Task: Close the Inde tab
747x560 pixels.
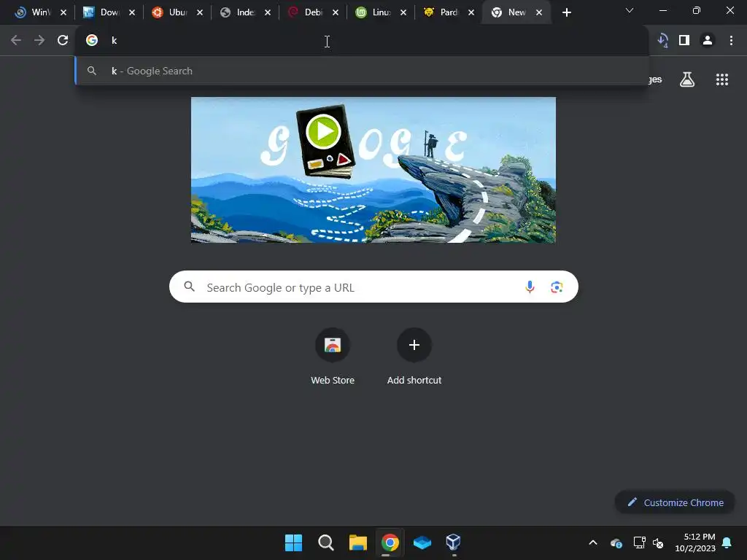Action: [x=268, y=12]
